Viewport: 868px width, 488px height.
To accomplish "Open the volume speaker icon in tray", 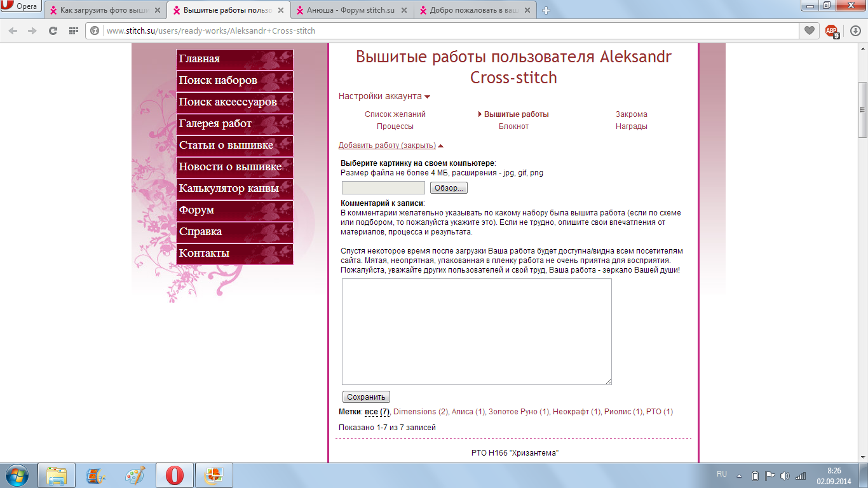I will (785, 475).
